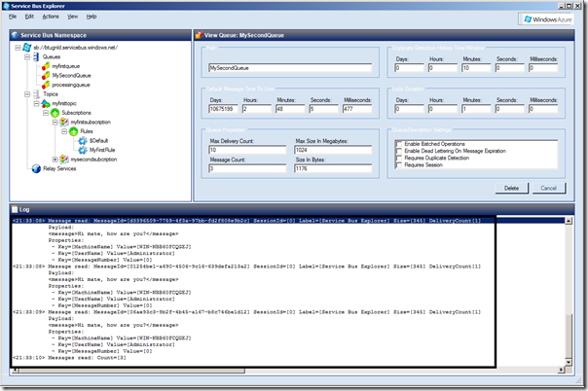Select the $Default rule gear icon

point(83,141)
